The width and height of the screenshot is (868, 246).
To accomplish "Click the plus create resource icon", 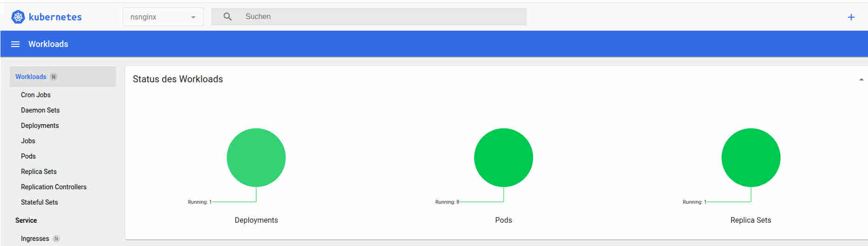I will pyautogui.click(x=851, y=17).
